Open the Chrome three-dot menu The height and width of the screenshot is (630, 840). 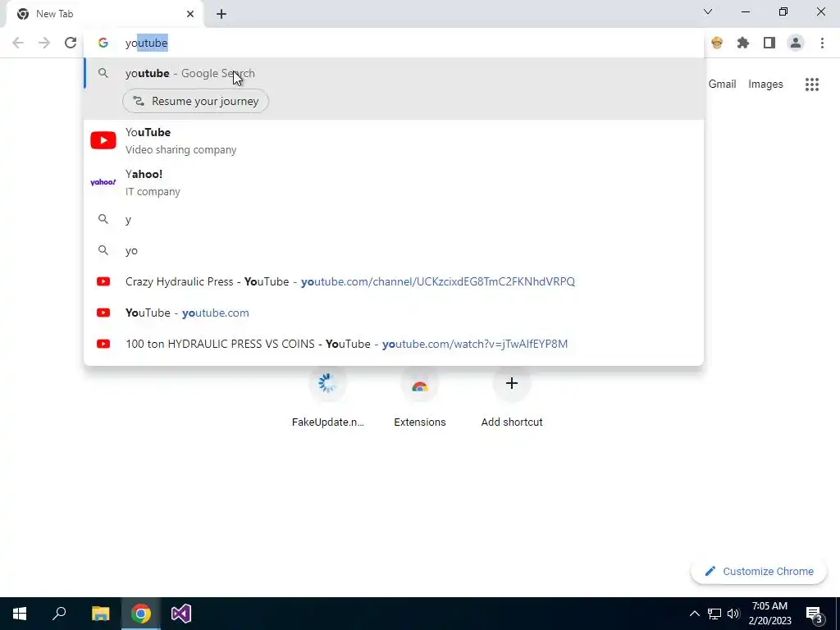(822, 43)
